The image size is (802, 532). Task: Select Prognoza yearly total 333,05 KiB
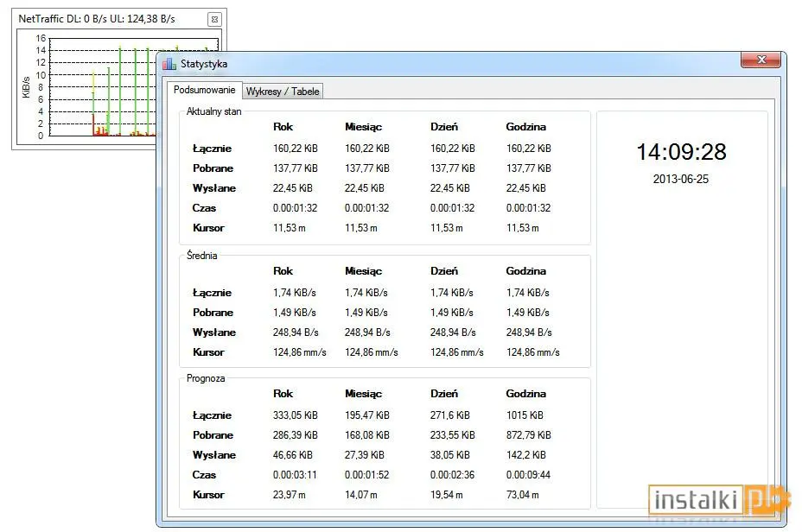click(295, 415)
